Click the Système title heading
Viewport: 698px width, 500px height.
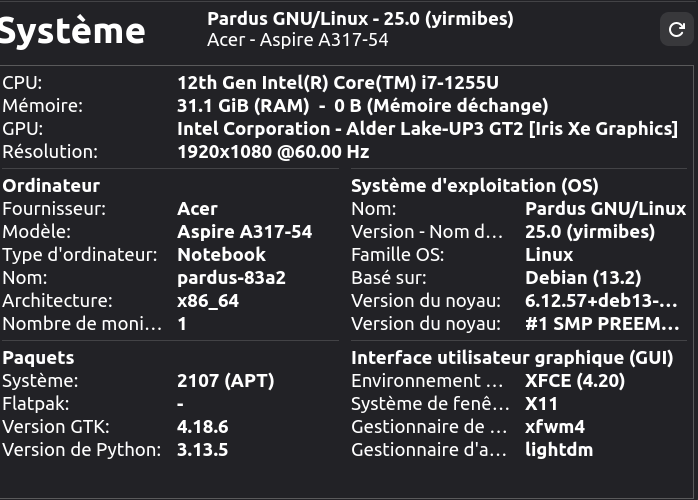point(73,30)
